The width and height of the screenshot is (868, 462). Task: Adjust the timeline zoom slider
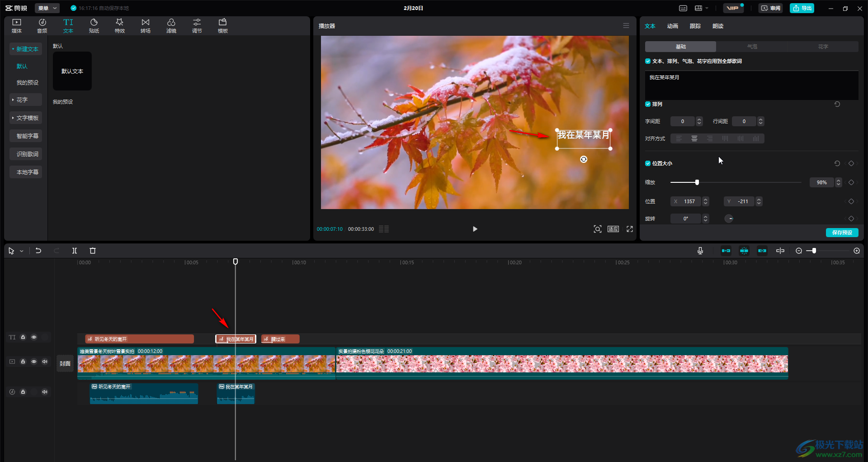814,251
